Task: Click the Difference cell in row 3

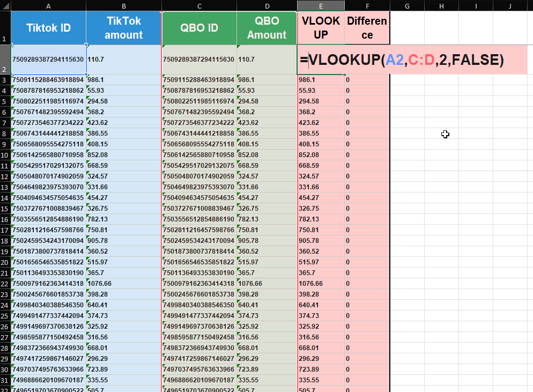Action: 367,80
